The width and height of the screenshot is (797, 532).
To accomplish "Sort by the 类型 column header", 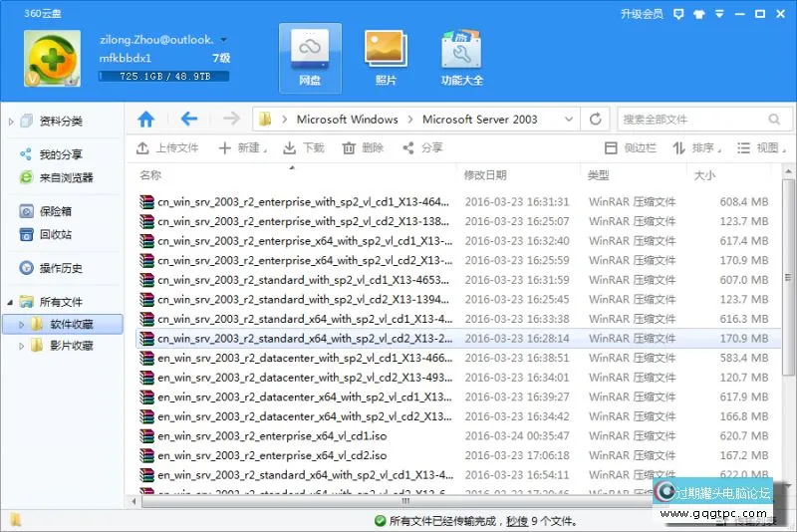I will [x=599, y=175].
